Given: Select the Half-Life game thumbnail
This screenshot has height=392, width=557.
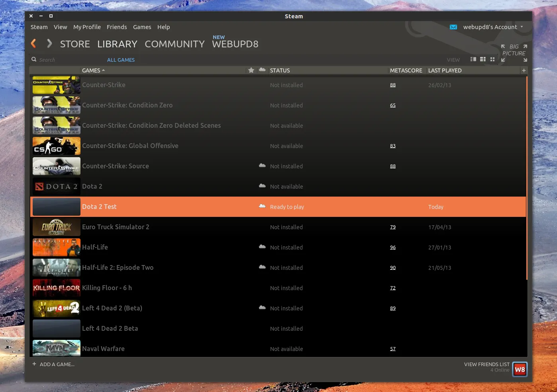Looking at the screenshot, I should [57, 247].
